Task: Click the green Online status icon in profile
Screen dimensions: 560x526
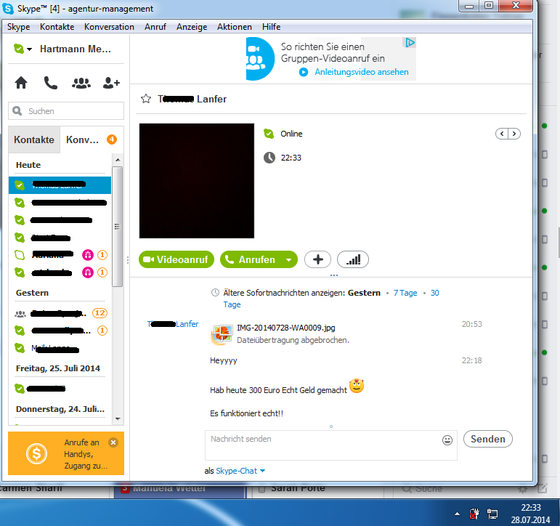Action: 269,134
